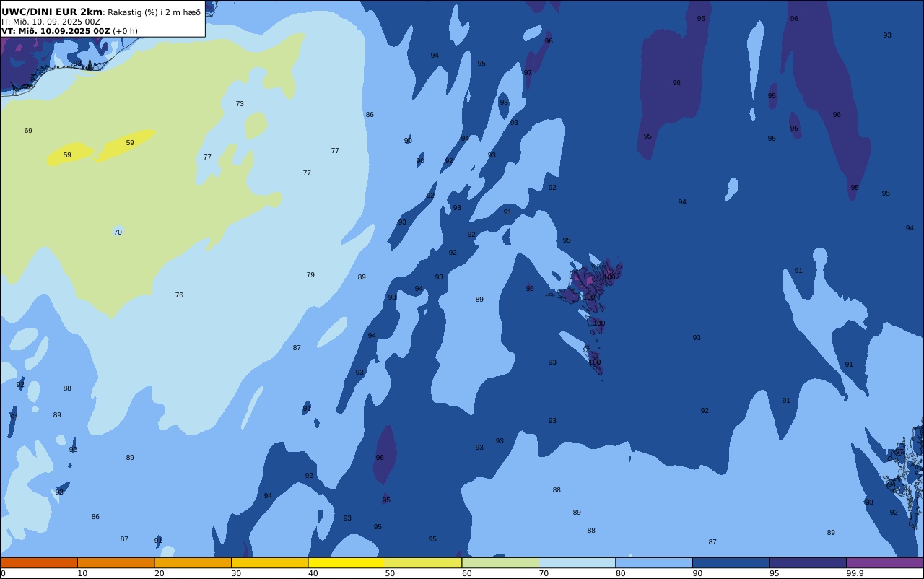
Task: Click the purple above-99.9 legend swatch
Action: (x=884, y=562)
